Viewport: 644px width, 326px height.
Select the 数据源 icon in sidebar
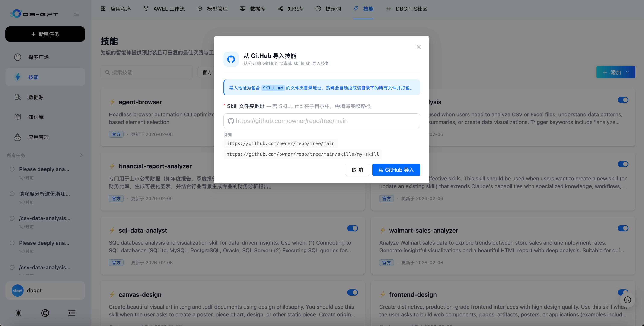click(17, 97)
